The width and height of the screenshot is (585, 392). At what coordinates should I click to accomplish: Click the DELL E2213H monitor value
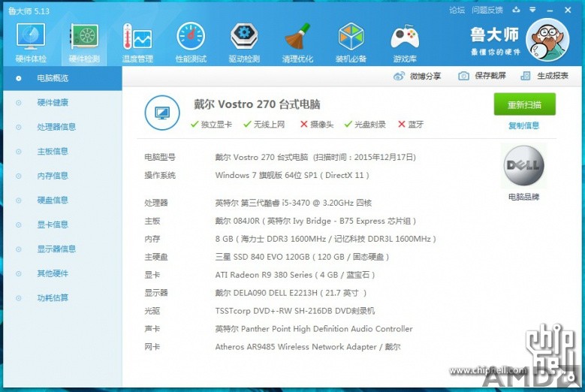291,293
